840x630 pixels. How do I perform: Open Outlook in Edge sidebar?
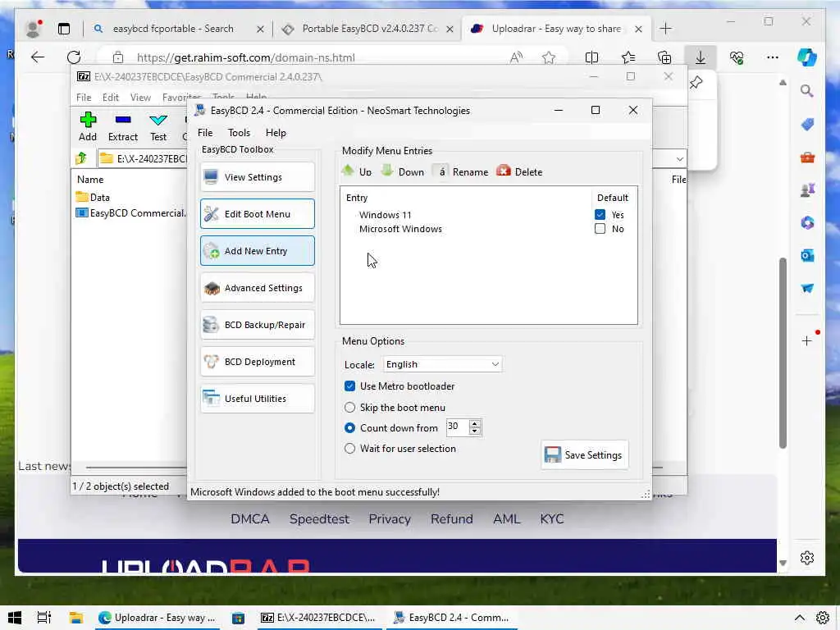tap(807, 256)
